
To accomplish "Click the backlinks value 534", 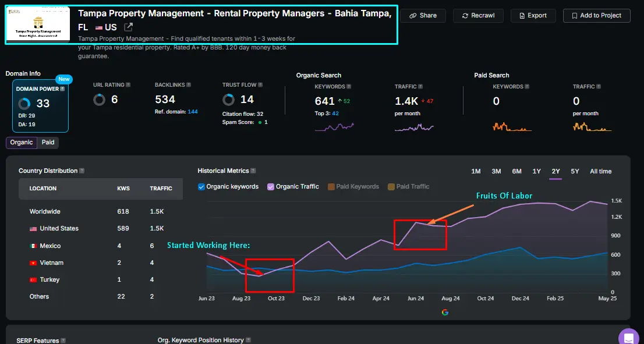I will click(x=165, y=100).
